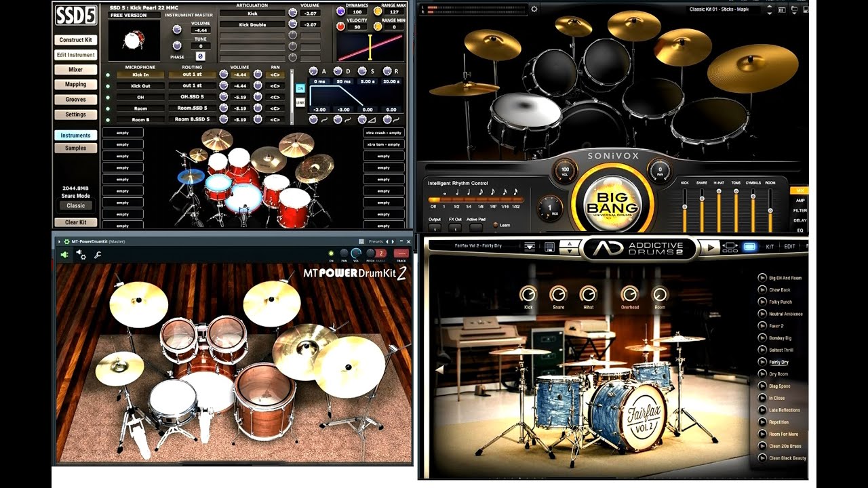Click the MT-PowerDrumKit VOL knob
Viewport: 868px width, 488px height.
[x=355, y=253]
